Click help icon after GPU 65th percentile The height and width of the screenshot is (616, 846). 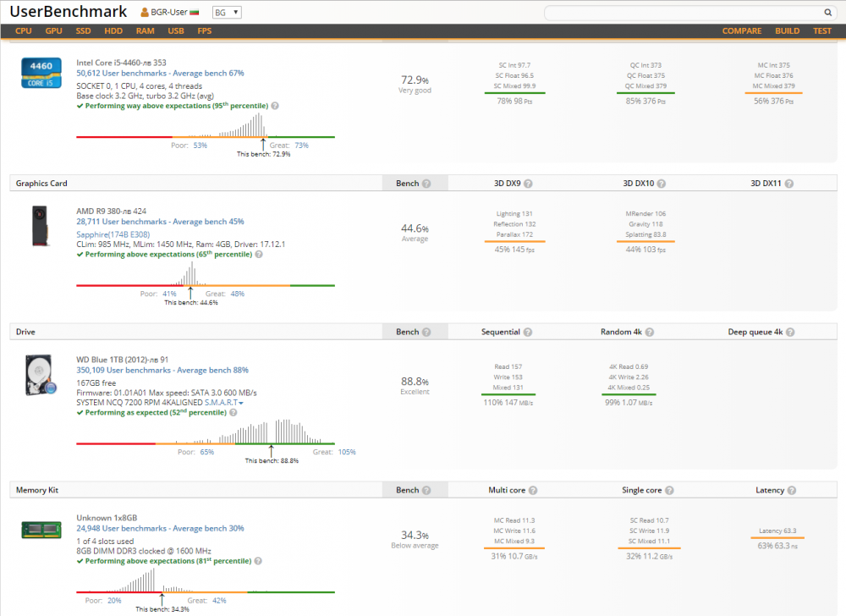click(259, 254)
